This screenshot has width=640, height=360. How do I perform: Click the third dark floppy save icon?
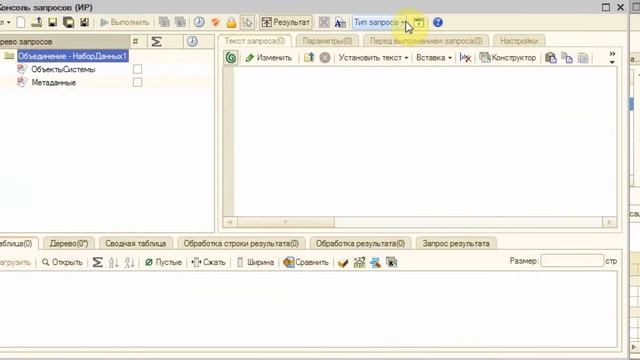point(84,22)
